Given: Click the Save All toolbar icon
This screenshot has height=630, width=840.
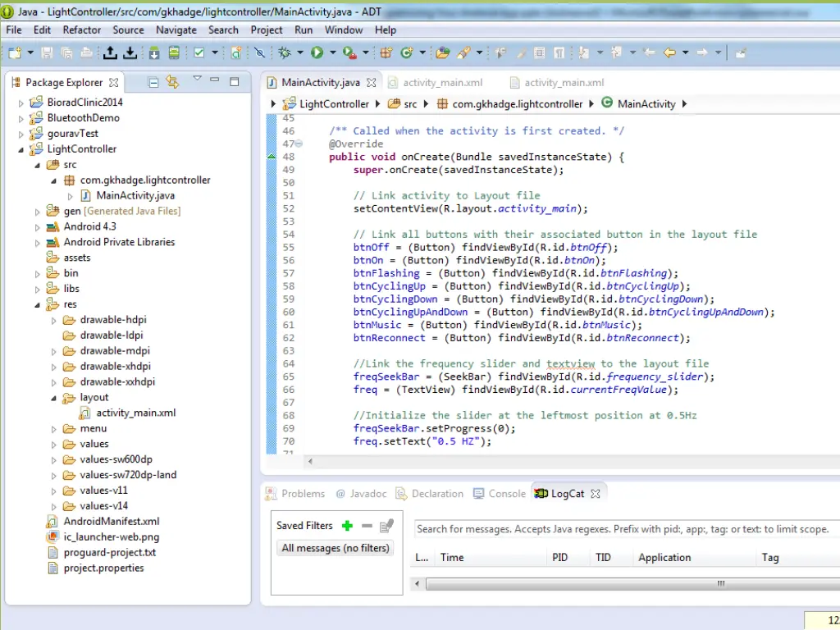Looking at the screenshot, I should click(x=66, y=52).
